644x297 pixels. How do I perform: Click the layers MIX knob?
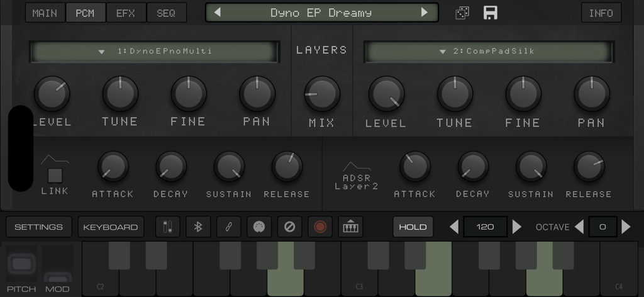tap(322, 94)
